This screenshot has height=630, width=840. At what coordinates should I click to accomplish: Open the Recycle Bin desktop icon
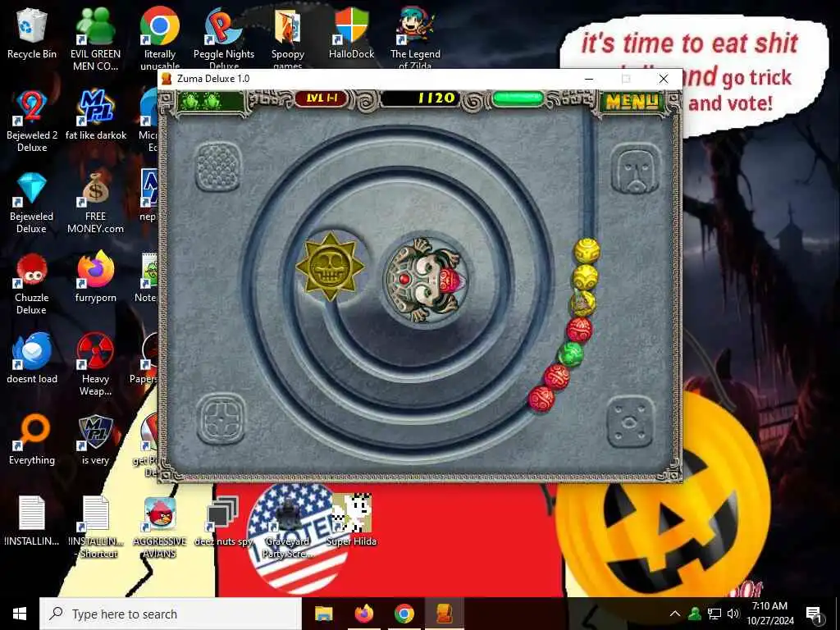point(32,34)
